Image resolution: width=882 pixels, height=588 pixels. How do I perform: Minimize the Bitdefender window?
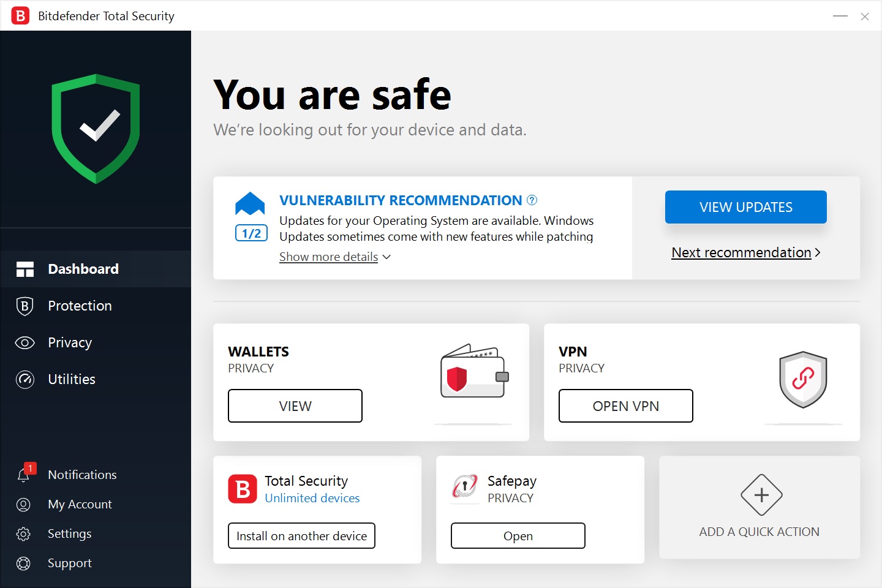(x=840, y=16)
